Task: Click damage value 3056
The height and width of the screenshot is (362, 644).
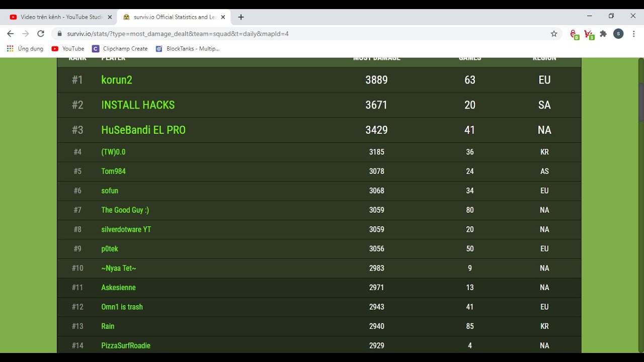Action: pos(376,249)
